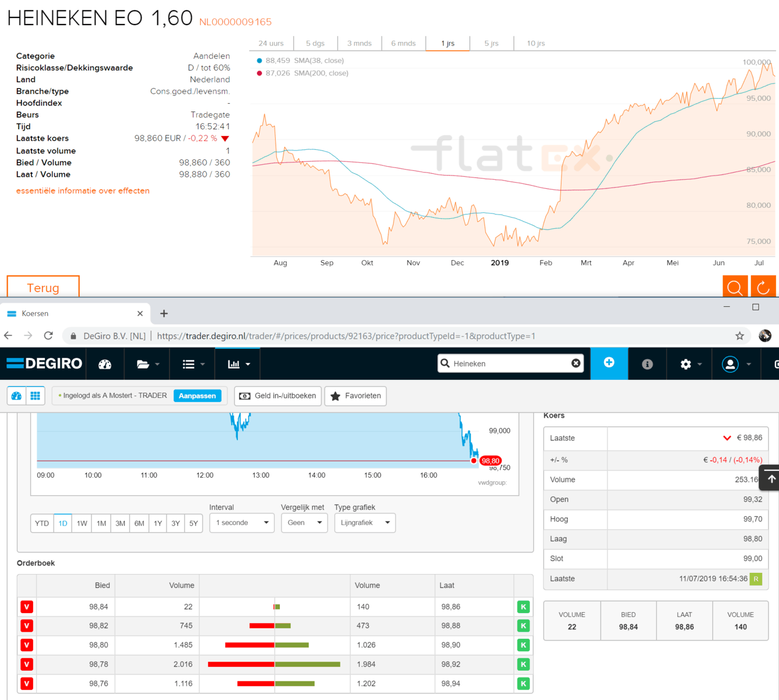Image resolution: width=779 pixels, height=700 pixels.
Task: Click the browser back arrow
Action: pyautogui.click(x=8, y=335)
